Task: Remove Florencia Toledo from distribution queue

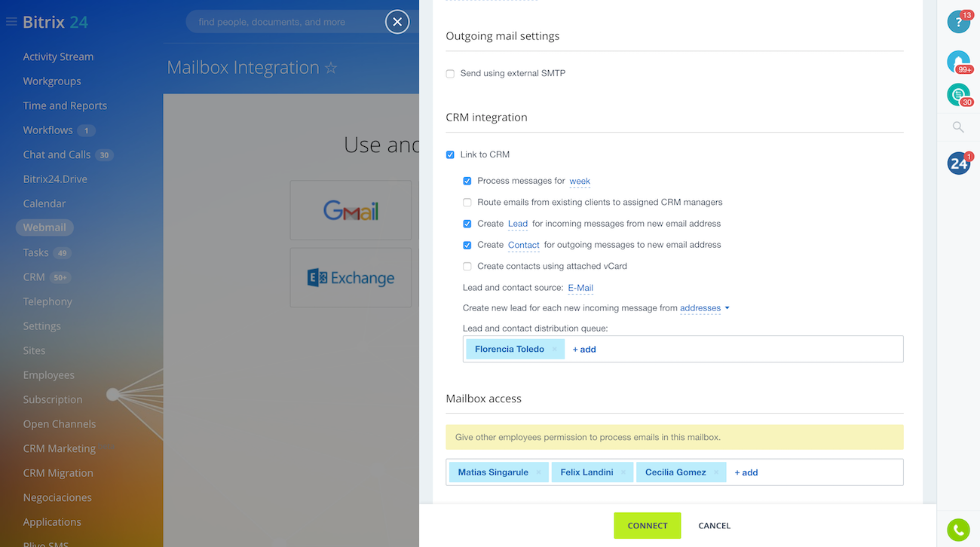Action: coord(554,350)
